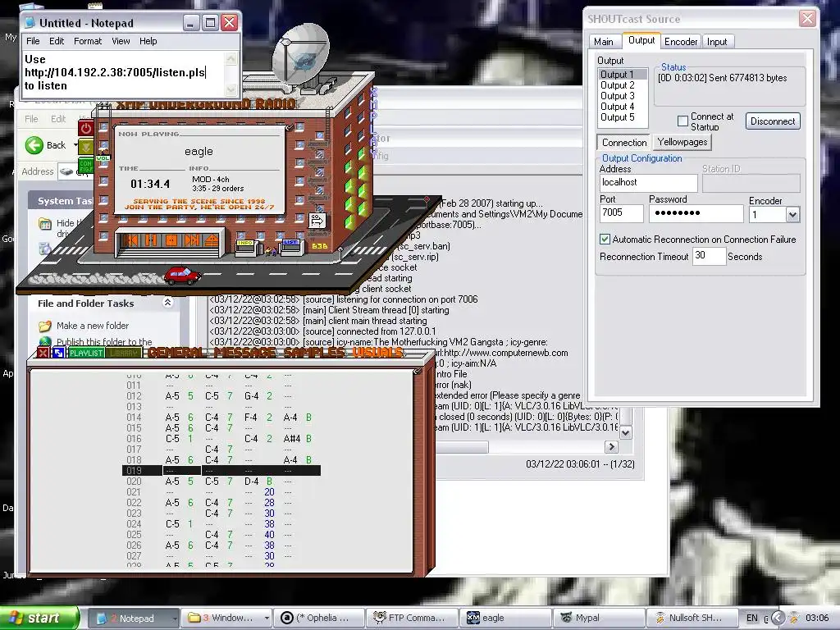Click previous track button in XMPlay

130,240
